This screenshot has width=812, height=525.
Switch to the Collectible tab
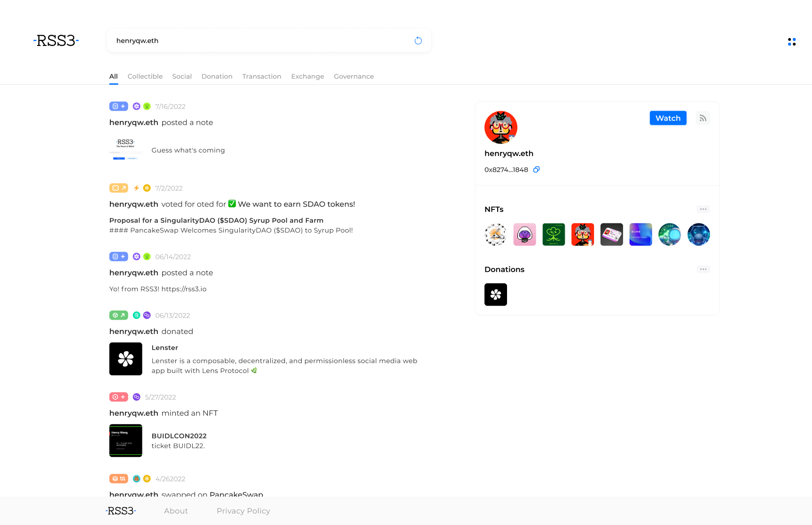tap(145, 76)
